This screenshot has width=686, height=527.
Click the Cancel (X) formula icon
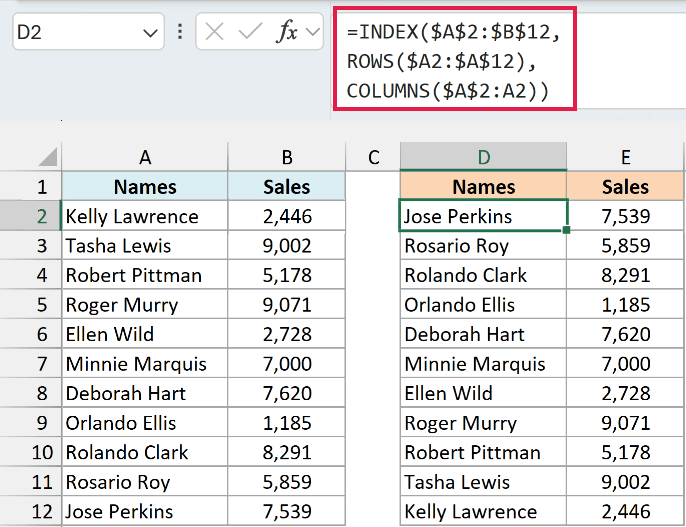coord(214,32)
